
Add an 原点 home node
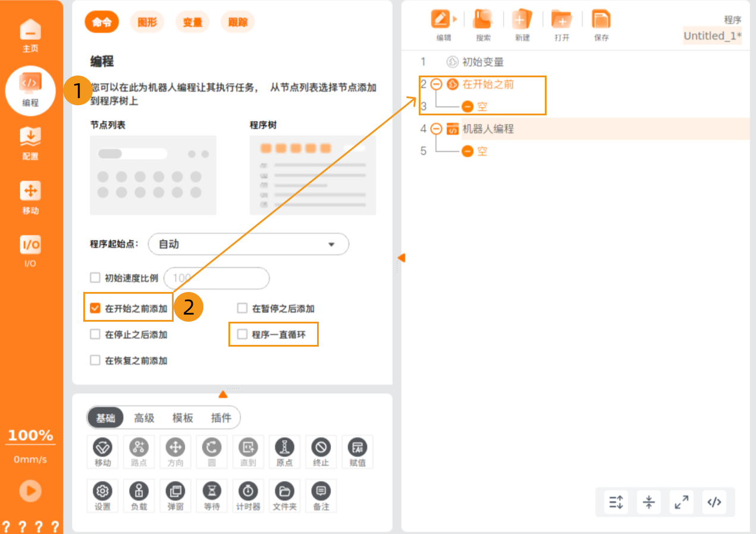(x=284, y=452)
